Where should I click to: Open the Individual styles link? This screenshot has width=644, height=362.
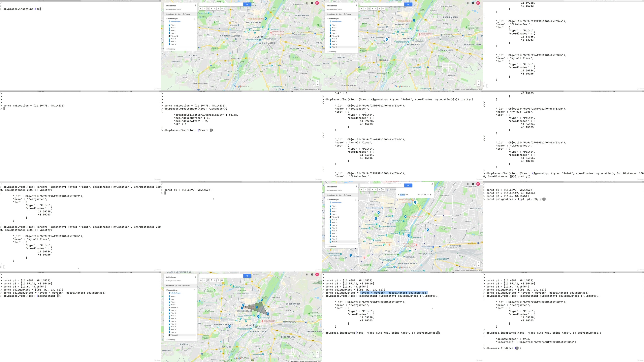tap(176, 22)
